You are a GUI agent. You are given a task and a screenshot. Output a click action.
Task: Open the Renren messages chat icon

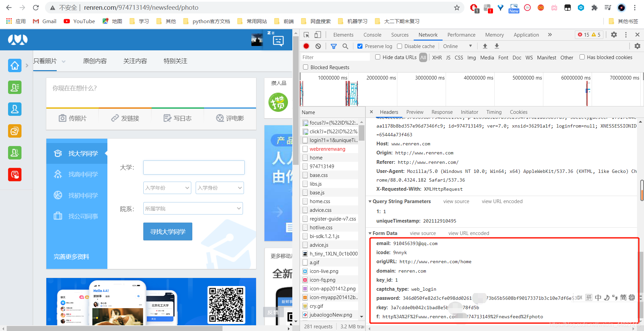pyautogui.click(x=278, y=41)
